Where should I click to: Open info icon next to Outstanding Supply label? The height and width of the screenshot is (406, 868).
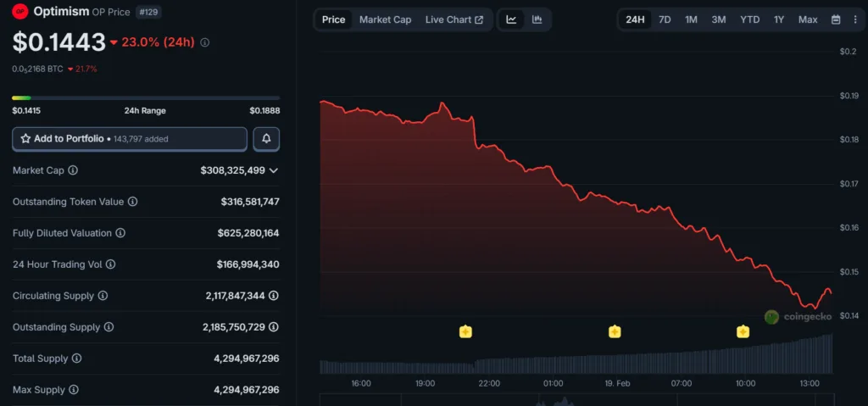coord(108,327)
